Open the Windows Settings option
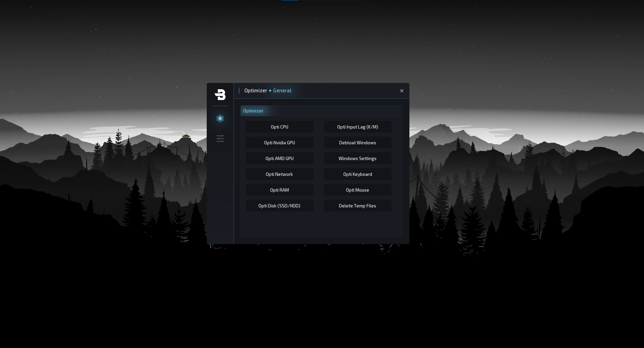This screenshot has width=644, height=348. click(357, 158)
